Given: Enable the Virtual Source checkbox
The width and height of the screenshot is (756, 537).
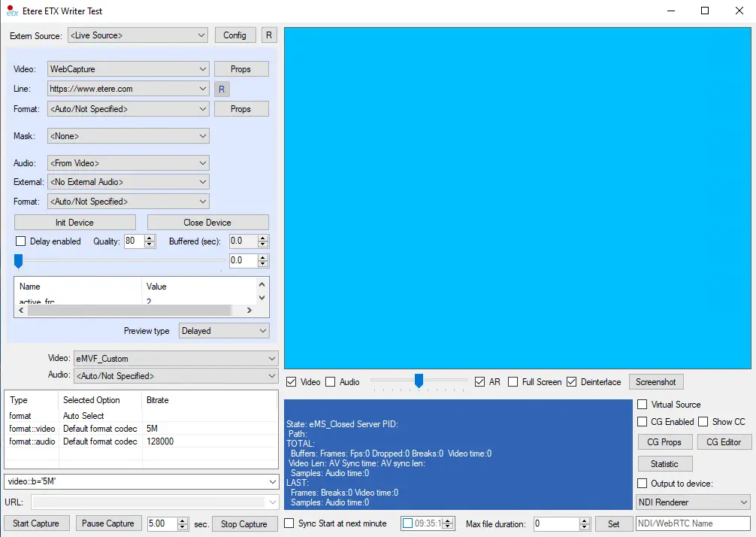Looking at the screenshot, I should (x=643, y=405).
